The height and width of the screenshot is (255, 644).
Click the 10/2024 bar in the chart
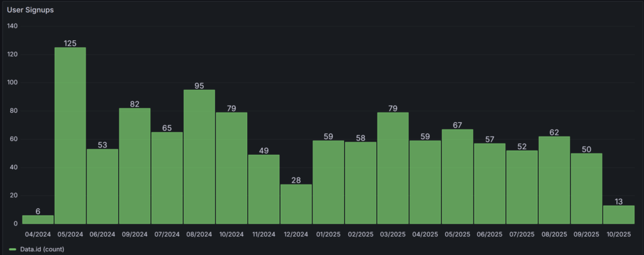pos(231,168)
